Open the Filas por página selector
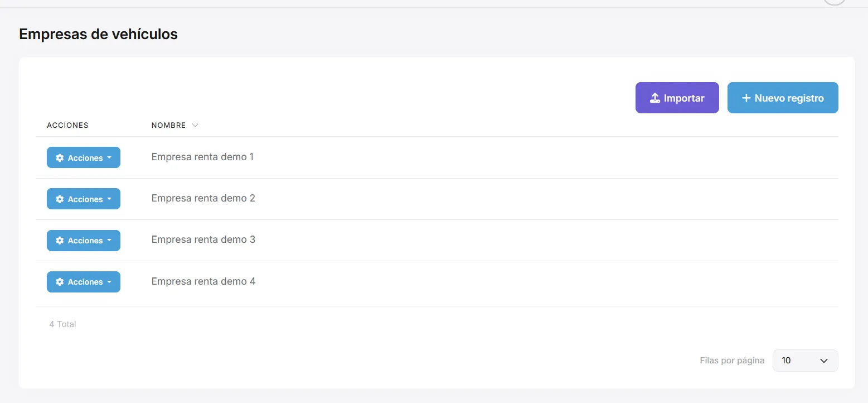Viewport: 868px width, 403px height. (x=805, y=361)
